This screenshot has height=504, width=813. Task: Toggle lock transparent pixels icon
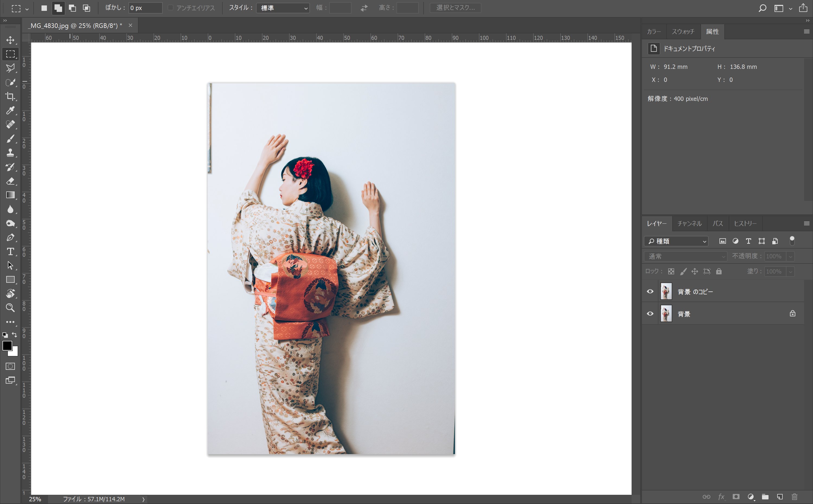(671, 271)
